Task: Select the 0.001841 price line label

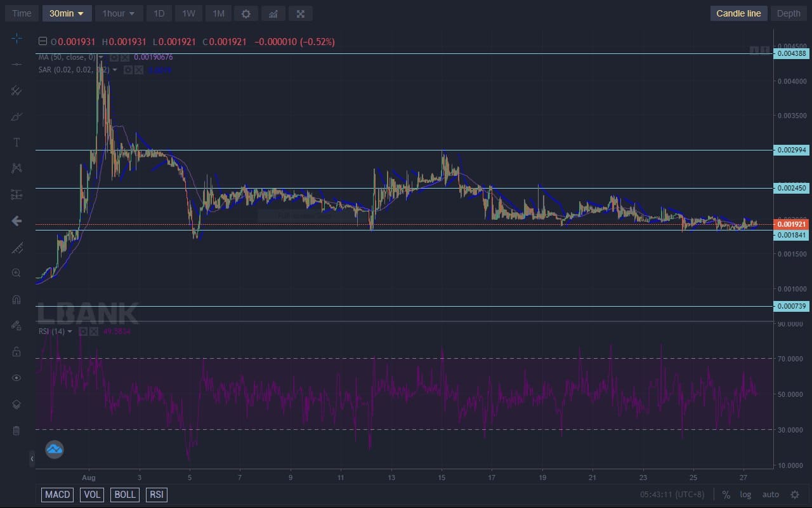Action: click(791, 235)
